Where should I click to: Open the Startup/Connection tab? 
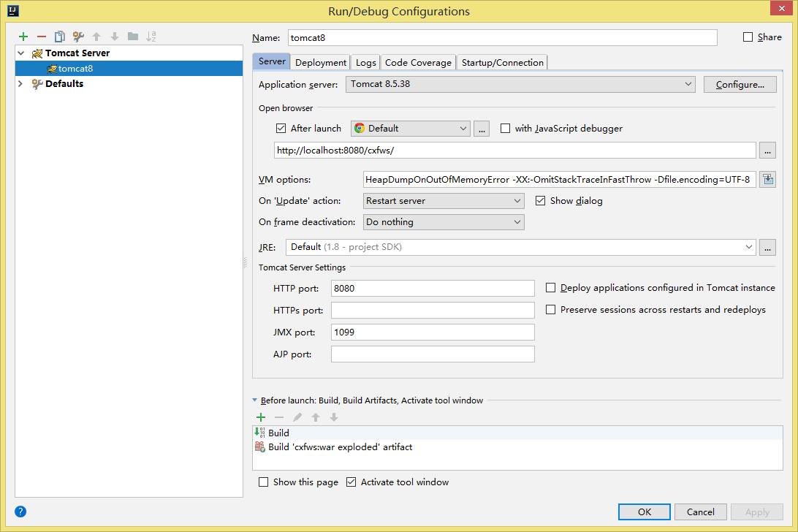[x=502, y=62]
